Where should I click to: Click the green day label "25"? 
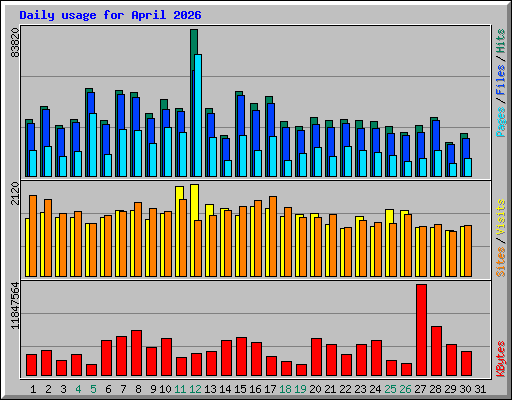(x=390, y=389)
